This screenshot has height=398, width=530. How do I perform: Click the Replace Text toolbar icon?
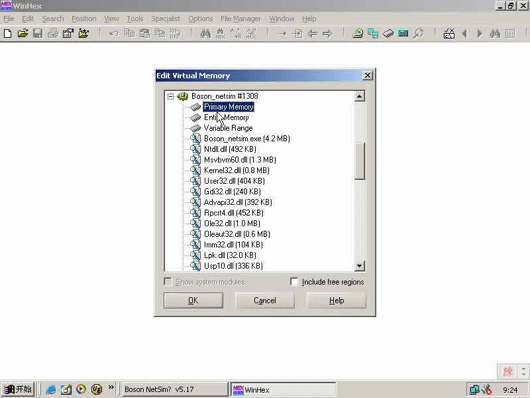[236, 33]
